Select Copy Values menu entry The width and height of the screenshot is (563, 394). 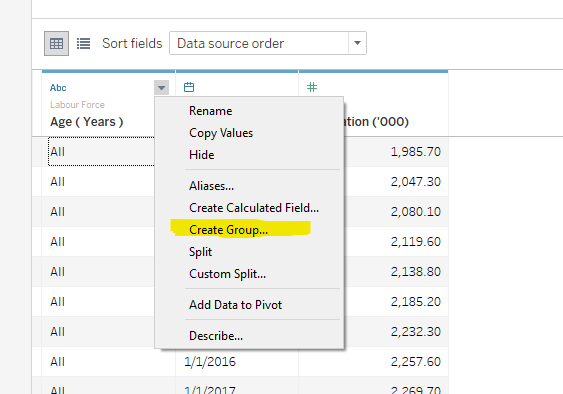221,133
